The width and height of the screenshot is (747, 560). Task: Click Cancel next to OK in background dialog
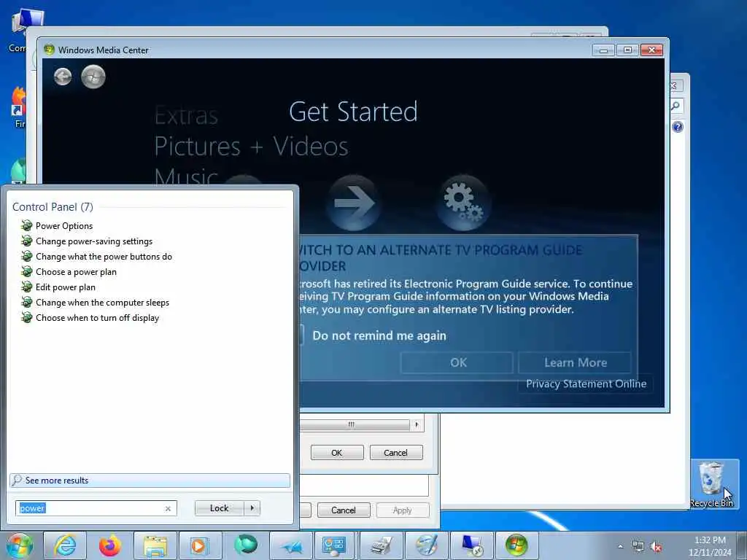click(x=396, y=452)
